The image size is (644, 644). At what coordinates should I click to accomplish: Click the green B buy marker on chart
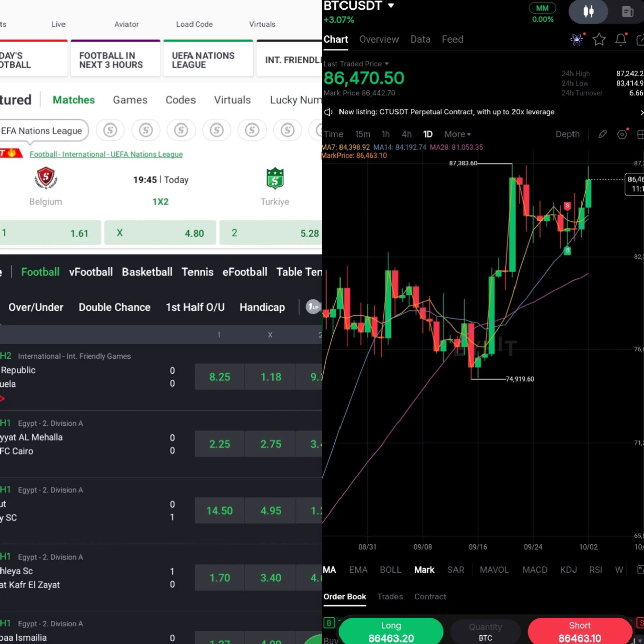click(568, 250)
